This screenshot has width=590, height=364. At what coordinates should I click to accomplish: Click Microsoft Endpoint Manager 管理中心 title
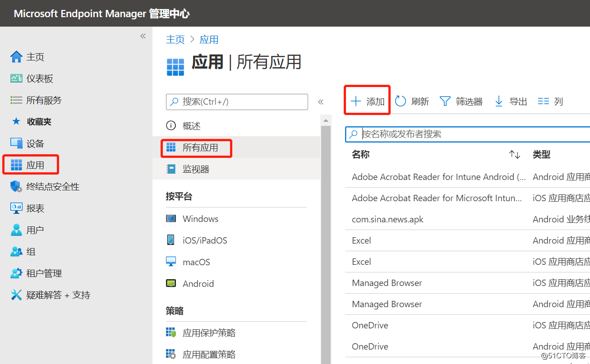click(102, 14)
